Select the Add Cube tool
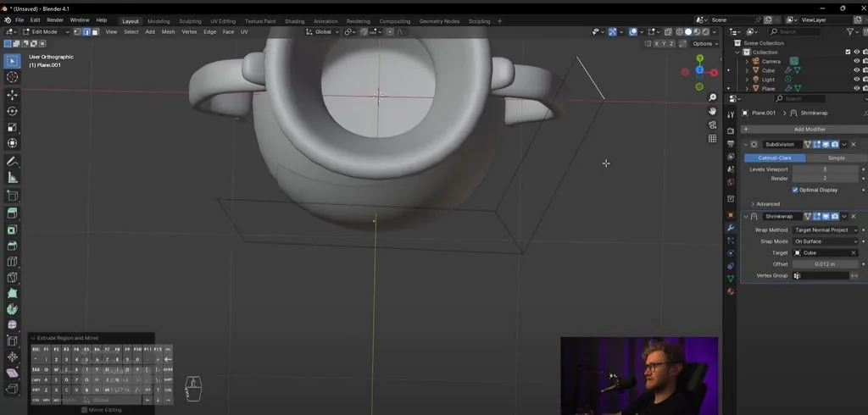 coord(12,196)
